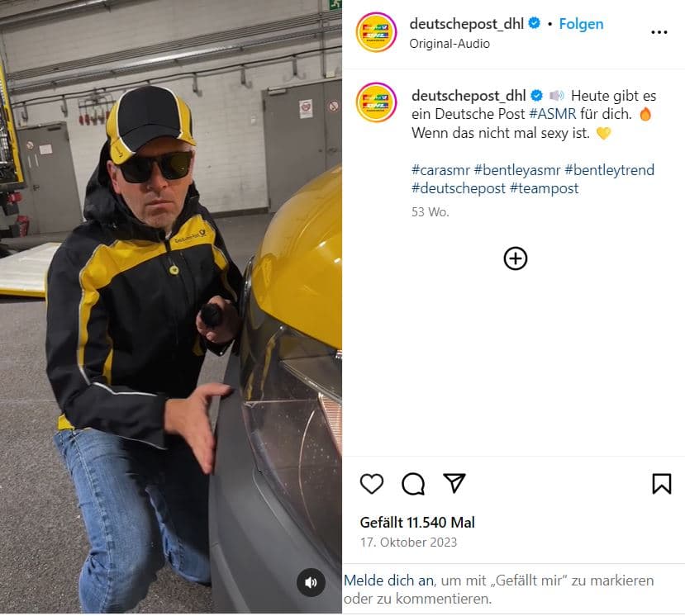Open the #bentleytrend hashtag
The width and height of the screenshot is (685, 616).
610,170
